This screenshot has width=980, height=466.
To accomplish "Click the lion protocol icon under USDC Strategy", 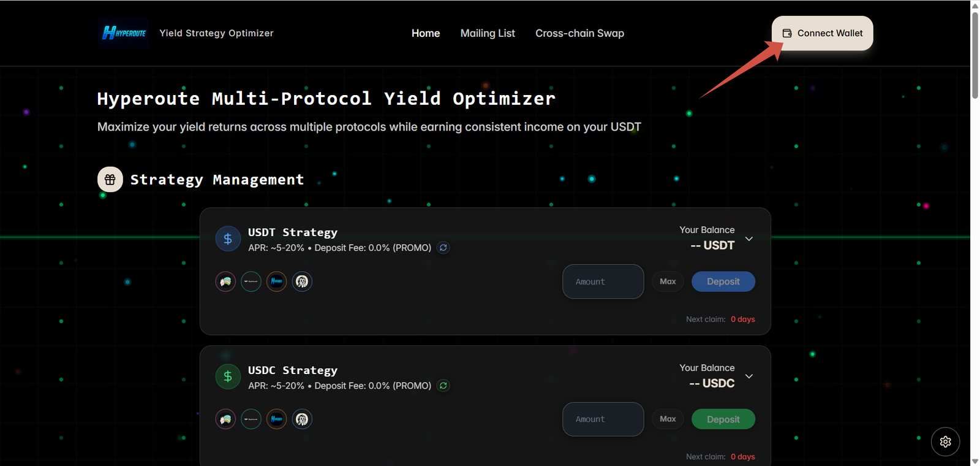I will [x=302, y=419].
